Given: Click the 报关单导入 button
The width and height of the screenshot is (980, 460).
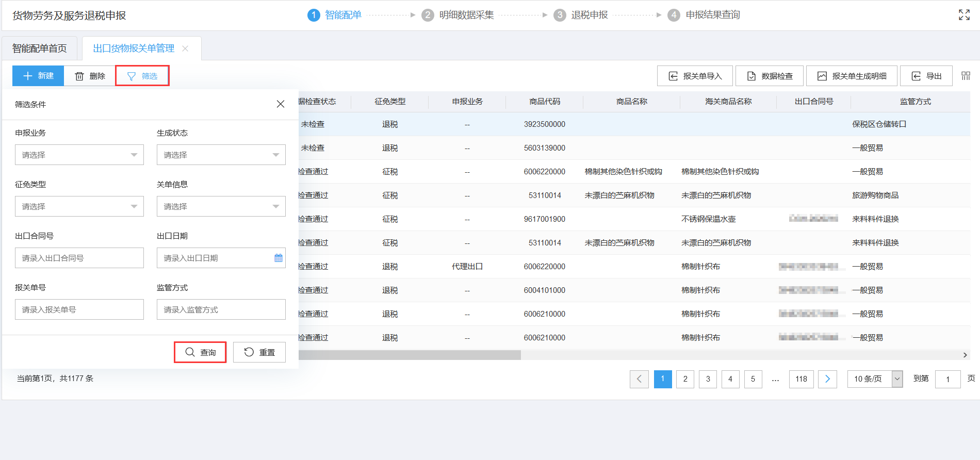Looking at the screenshot, I should [695, 76].
